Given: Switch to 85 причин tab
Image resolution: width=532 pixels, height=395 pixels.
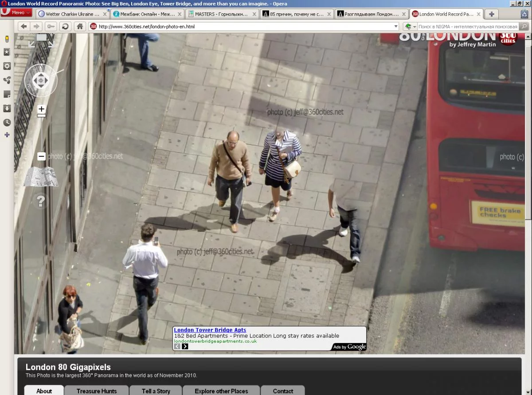Looking at the screenshot, I should pyautogui.click(x=296, y=14).
